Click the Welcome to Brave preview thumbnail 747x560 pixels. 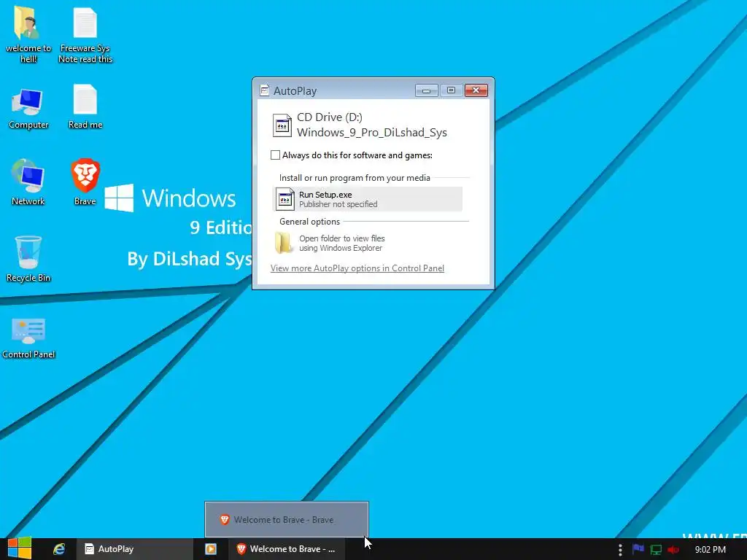[x=286, y=519]
